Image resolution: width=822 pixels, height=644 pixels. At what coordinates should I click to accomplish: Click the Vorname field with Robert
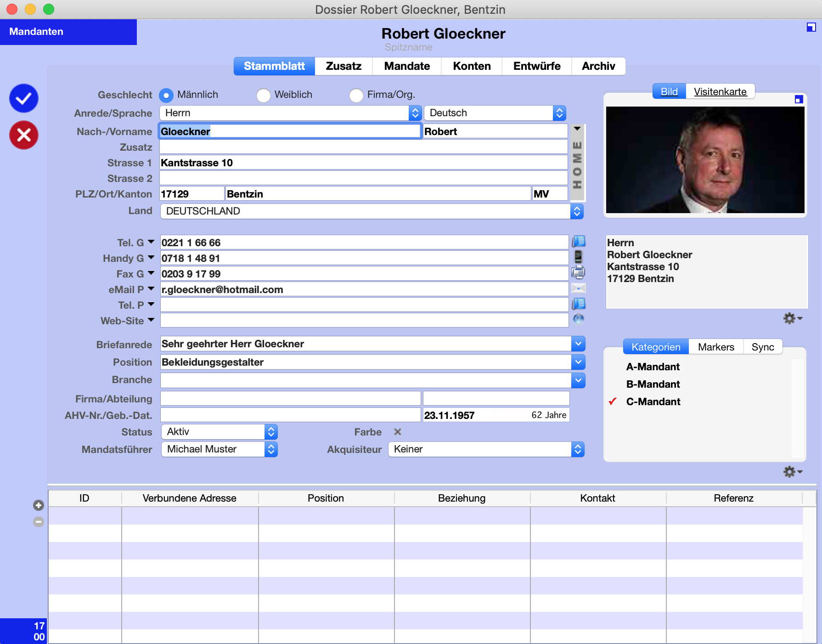[495, 131]
